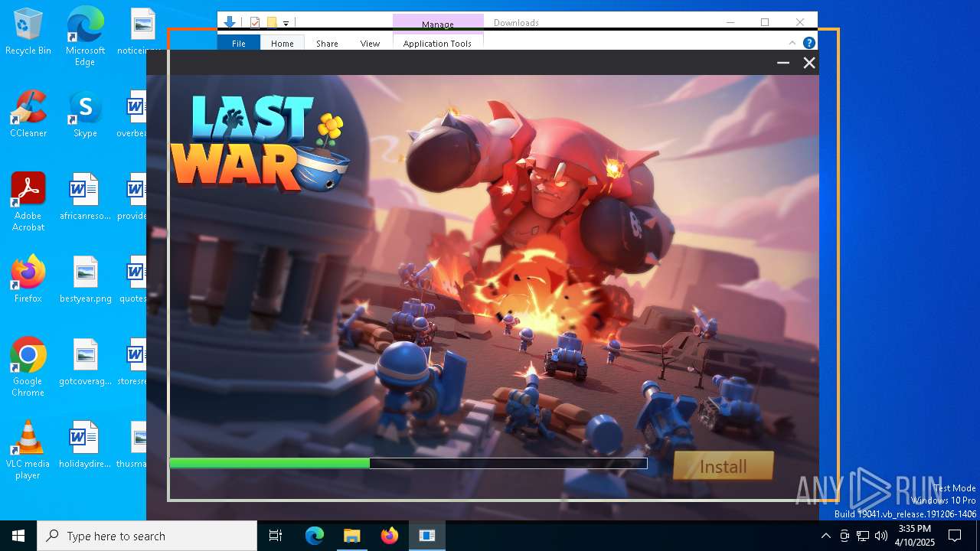Click the blue download arrow quick access icon
Image resolution: width=980 pixels, height=551 pixels.
tap(229, 22)
